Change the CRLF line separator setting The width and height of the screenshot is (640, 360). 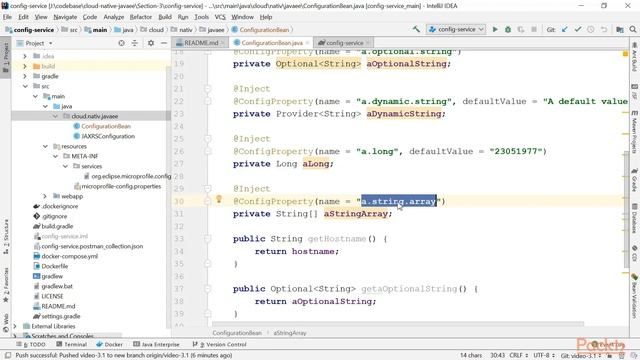(518, 356)
